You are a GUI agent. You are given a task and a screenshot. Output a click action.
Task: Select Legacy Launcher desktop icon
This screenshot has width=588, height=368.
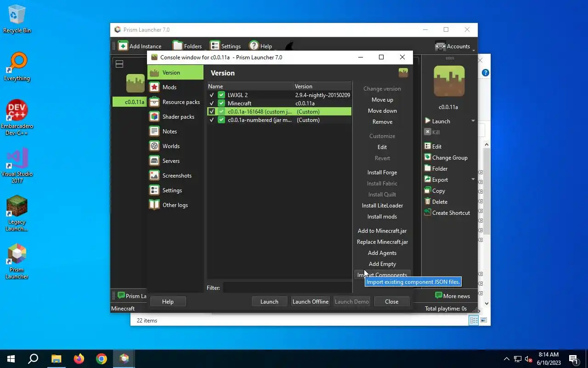coord(17,213)
